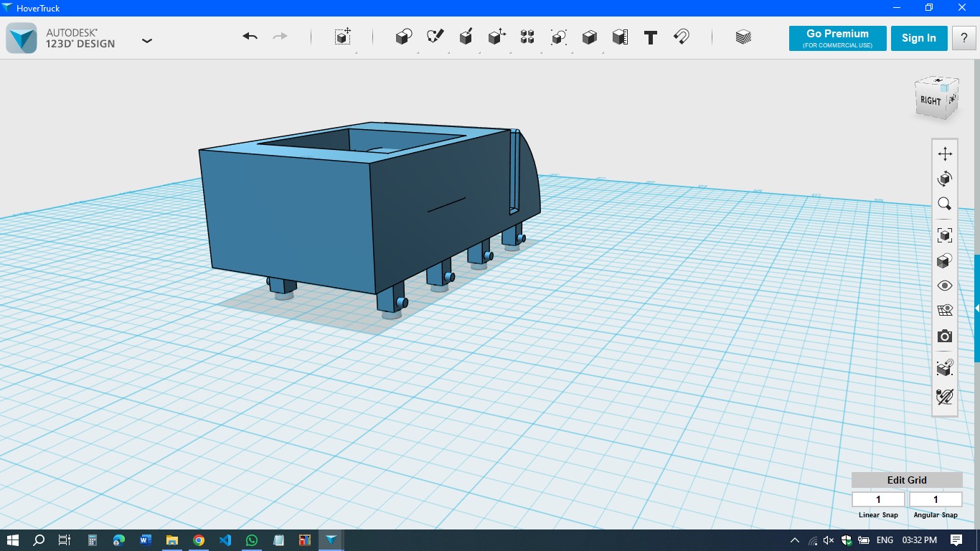Open Calculator from the taskbar
This screenshot has height=551, width=980.
pos(93,540)
